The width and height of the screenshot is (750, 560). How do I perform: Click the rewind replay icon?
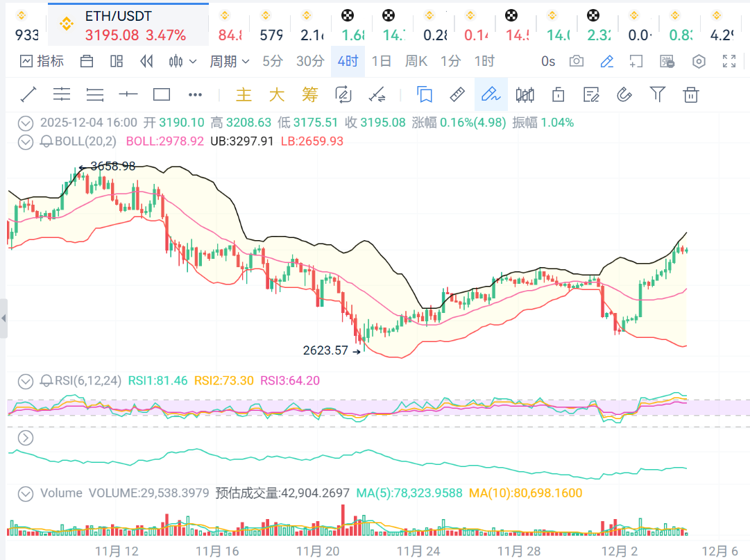[146, 62]
